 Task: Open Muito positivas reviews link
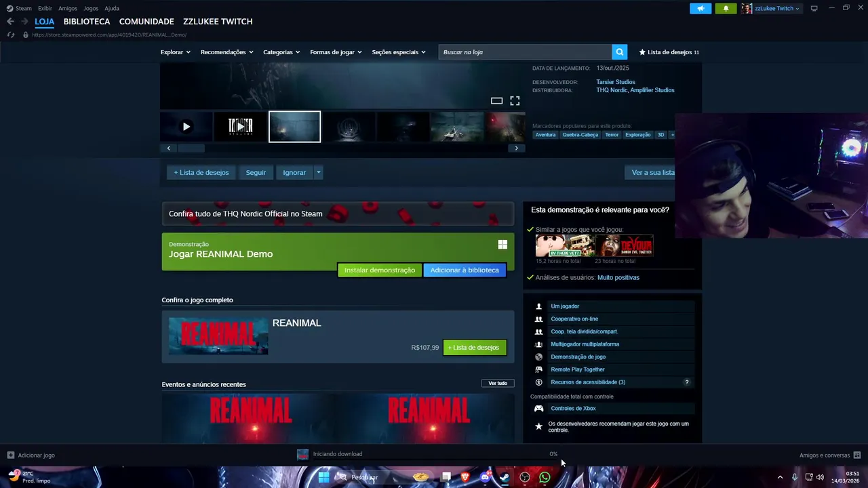pyautogui.click(x=618, y=277)
